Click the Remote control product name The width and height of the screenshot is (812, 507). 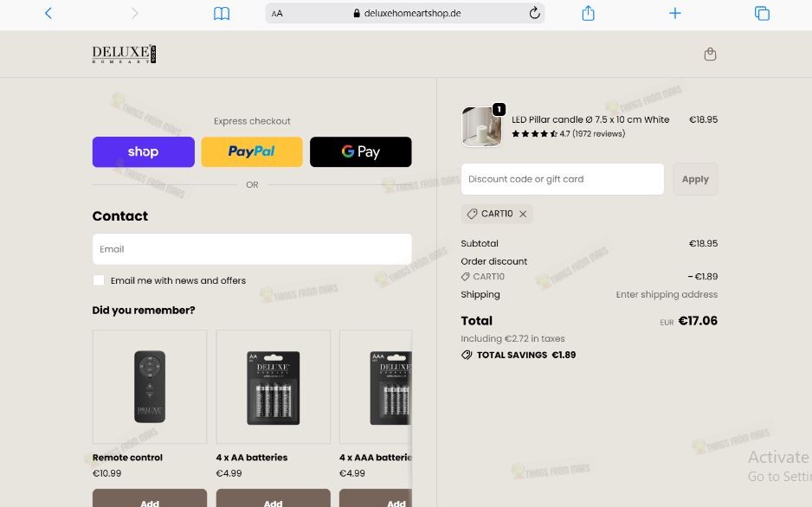(x=127, y=458)
